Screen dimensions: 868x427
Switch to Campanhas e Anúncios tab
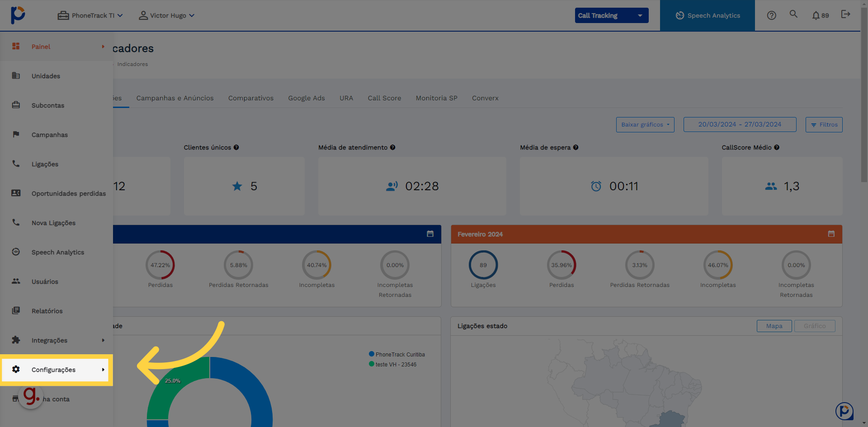pos(175,98)
